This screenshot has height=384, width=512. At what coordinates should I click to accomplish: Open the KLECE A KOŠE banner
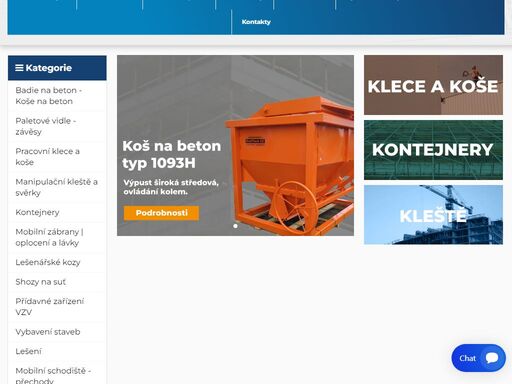coord(433,85)
